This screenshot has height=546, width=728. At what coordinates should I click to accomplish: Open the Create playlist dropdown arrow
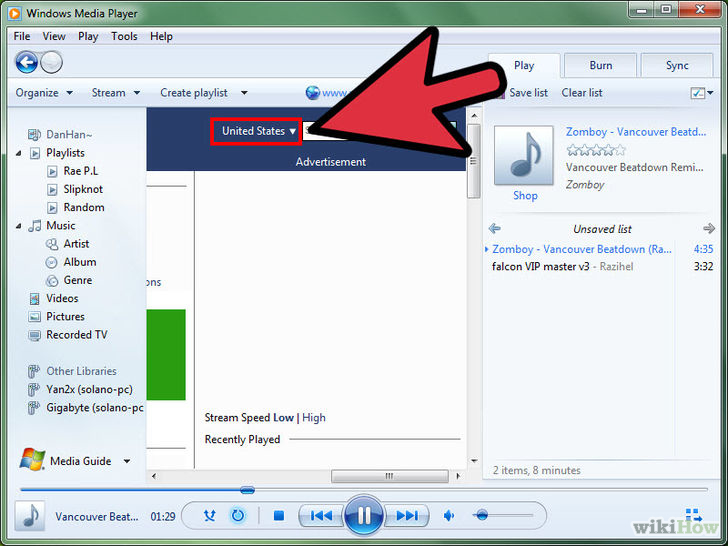pos(244,93)
